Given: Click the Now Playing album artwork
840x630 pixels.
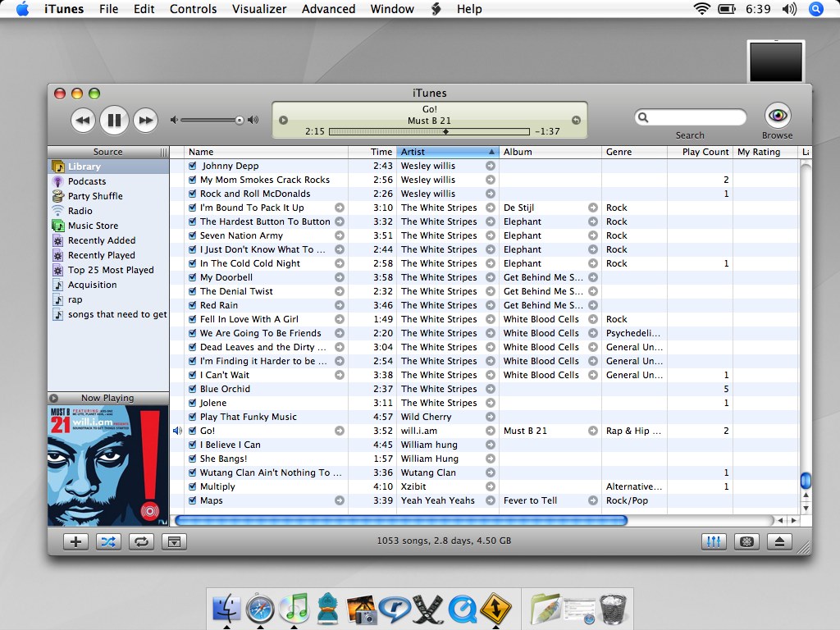Looking at the screenshot, I should pos(108,466).
